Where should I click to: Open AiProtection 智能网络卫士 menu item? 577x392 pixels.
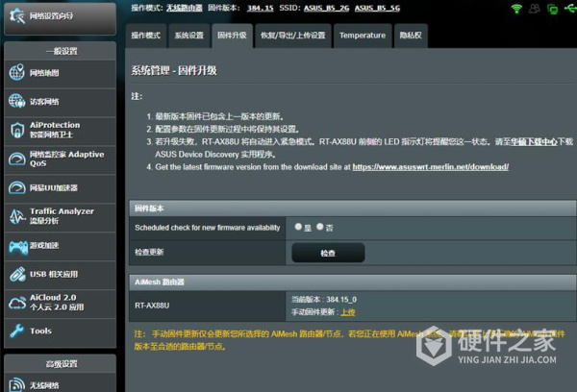[x=60, y=130]
